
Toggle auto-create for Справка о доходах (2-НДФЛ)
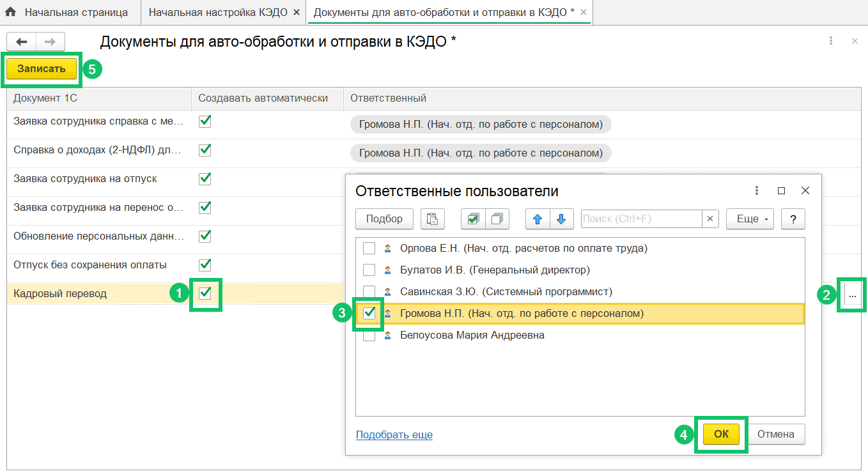click(205, 150)
